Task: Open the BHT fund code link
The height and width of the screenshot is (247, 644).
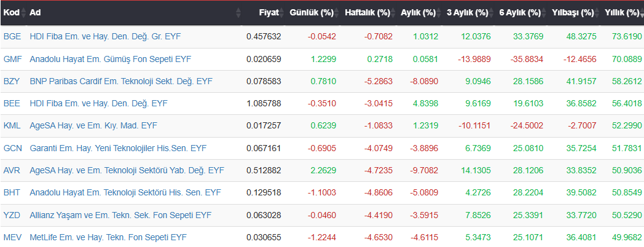Action: pyautogui.click(x=11, y=193)
